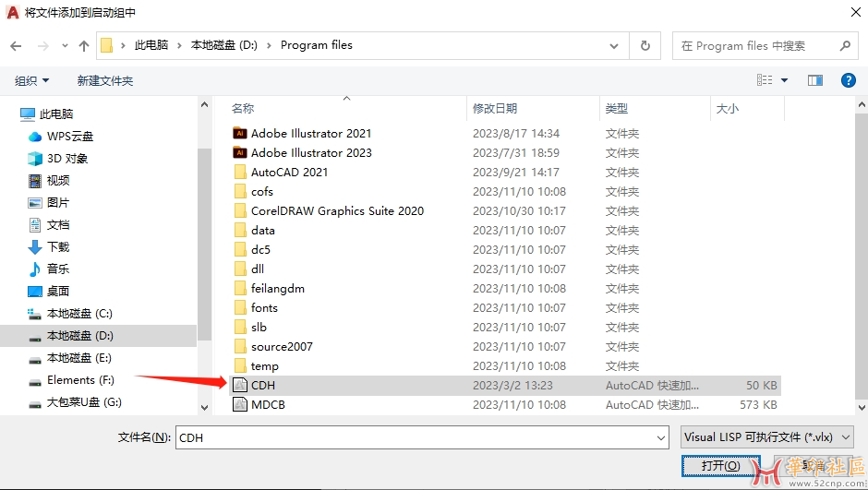The image size is (868, 490).
Task: Click the Adobe Illustrator 2023 folder icon
Action: pos(240,152)
